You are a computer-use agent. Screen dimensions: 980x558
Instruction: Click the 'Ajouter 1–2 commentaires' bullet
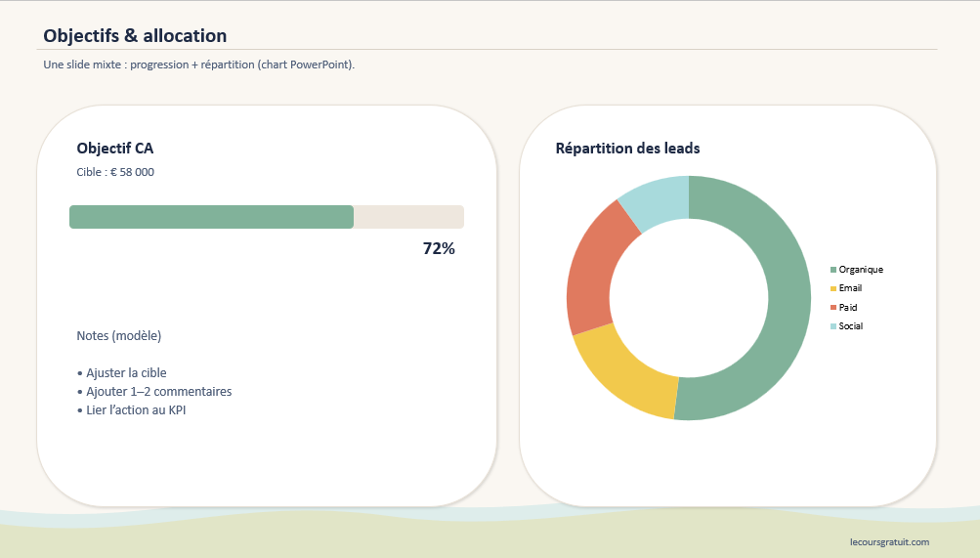pyautogui.click(x=158, y=392)
